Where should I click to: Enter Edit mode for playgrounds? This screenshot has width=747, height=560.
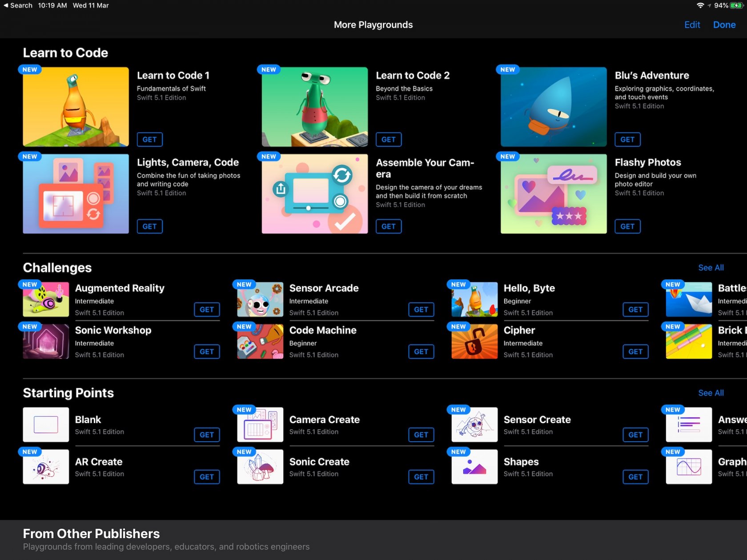pos(692,24)
